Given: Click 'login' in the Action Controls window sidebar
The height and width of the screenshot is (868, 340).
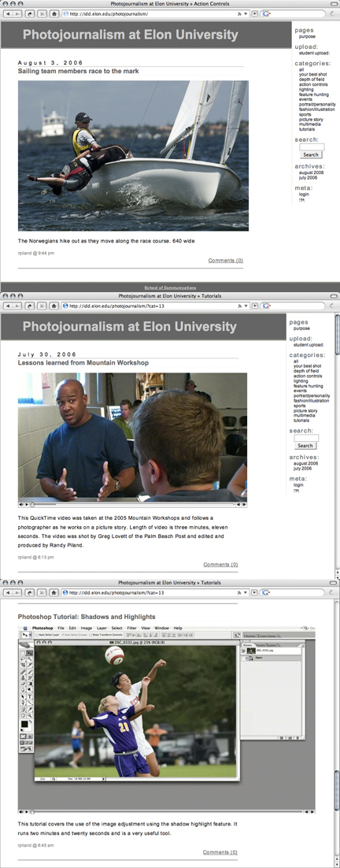Looking at the screenshot, I should pos(304,195).
